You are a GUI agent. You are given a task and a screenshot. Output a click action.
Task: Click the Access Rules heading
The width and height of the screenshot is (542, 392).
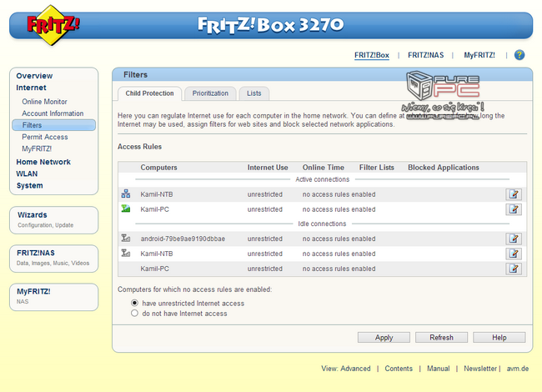coord(139,147)
